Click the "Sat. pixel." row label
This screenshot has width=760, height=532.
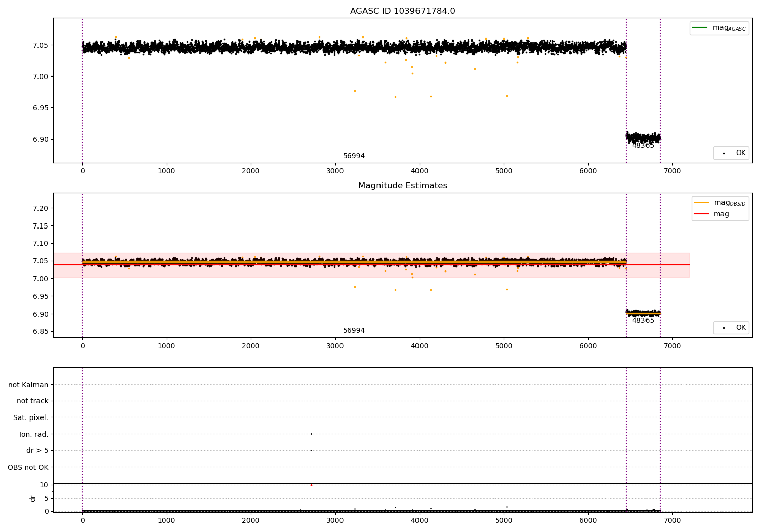pos(30,417)
